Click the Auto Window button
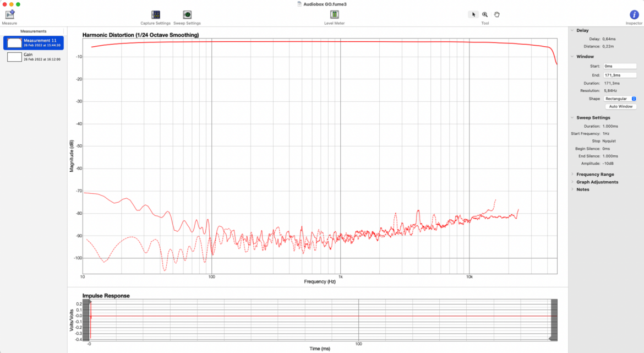 [620, 106]
